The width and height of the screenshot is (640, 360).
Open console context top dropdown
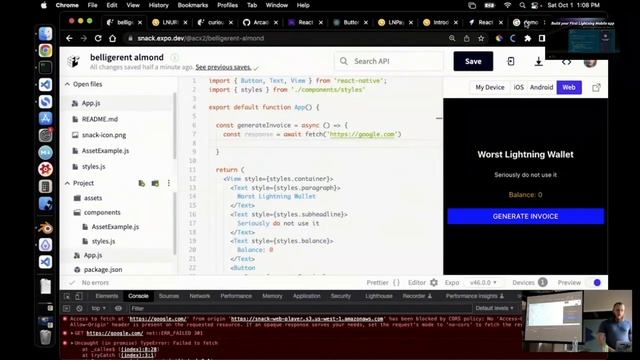click(98, 308)
